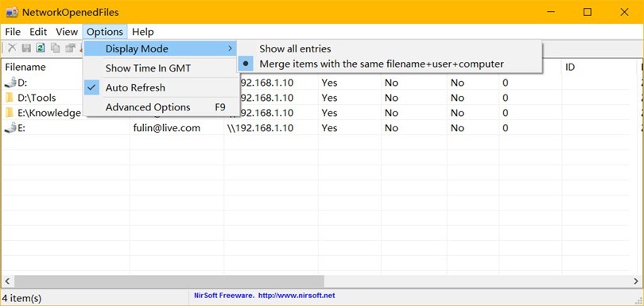This screenshot has height=306, width=644.
Task: Close the open Options menu
Action: click(105, 32)
